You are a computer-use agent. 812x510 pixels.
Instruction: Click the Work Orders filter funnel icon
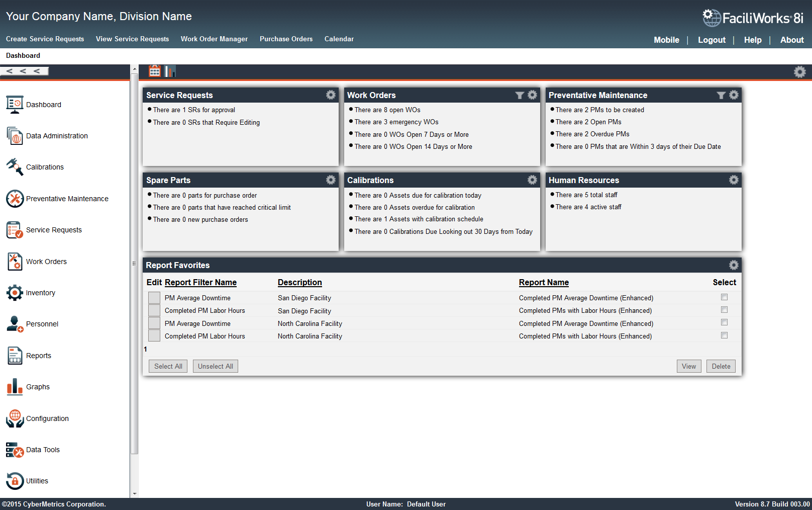(520, 95)
